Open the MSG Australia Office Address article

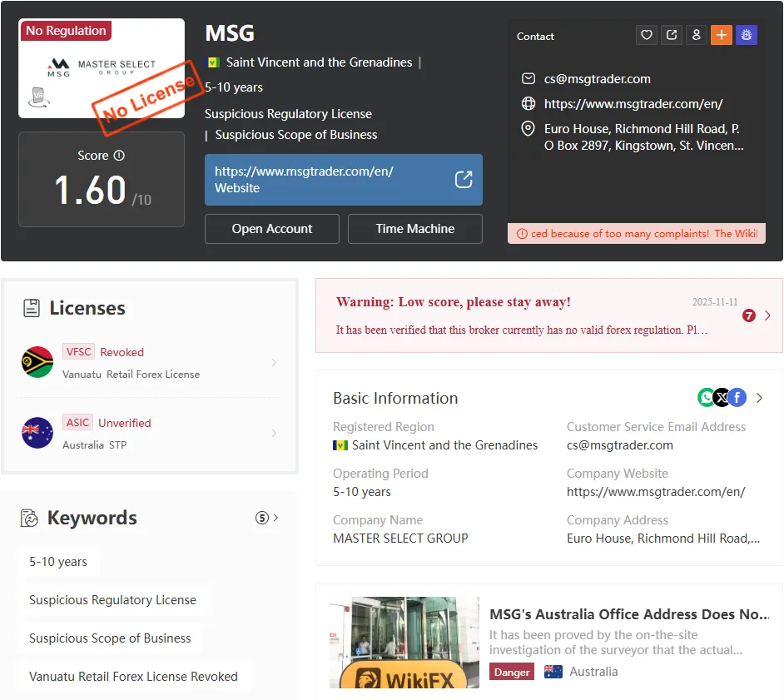click(x=629, y=614)
